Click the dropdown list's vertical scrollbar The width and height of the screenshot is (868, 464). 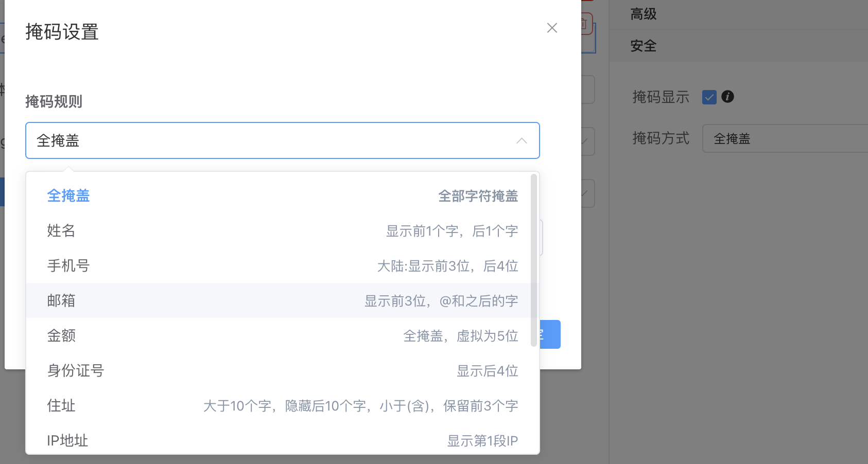[533, 260]
